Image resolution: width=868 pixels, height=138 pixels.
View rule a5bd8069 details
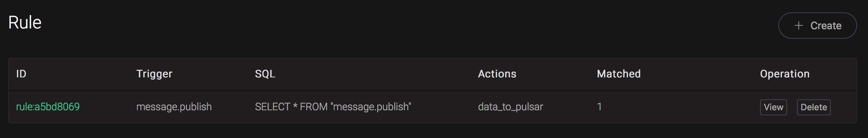tap(773, 107)
